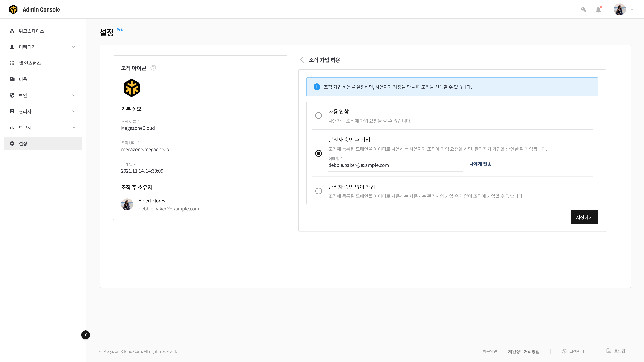Expand the 보고서 chevron
The width and height of the screenshot is (644, 362).
74,127
